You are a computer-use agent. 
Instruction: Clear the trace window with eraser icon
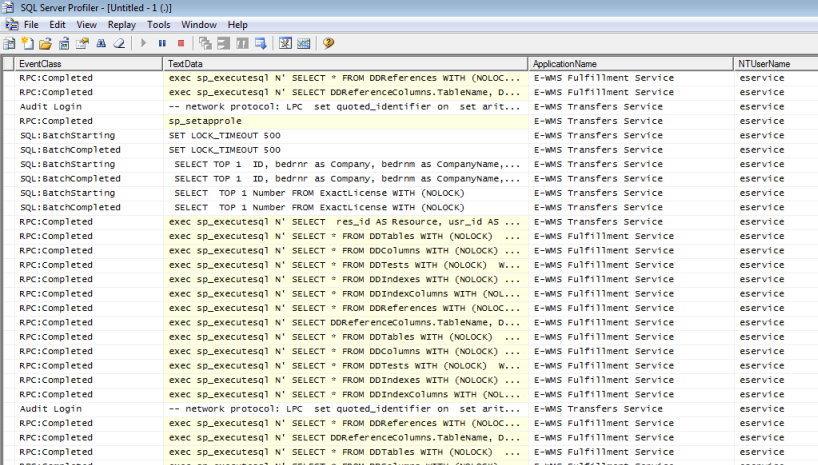pos(119,43)
